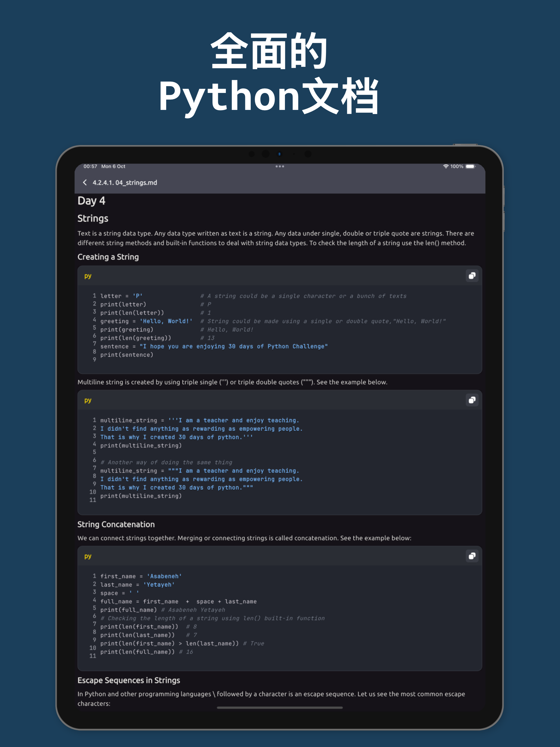Tap the battery status icon
The width and height of the screenshot is (560, 747).
470,167
